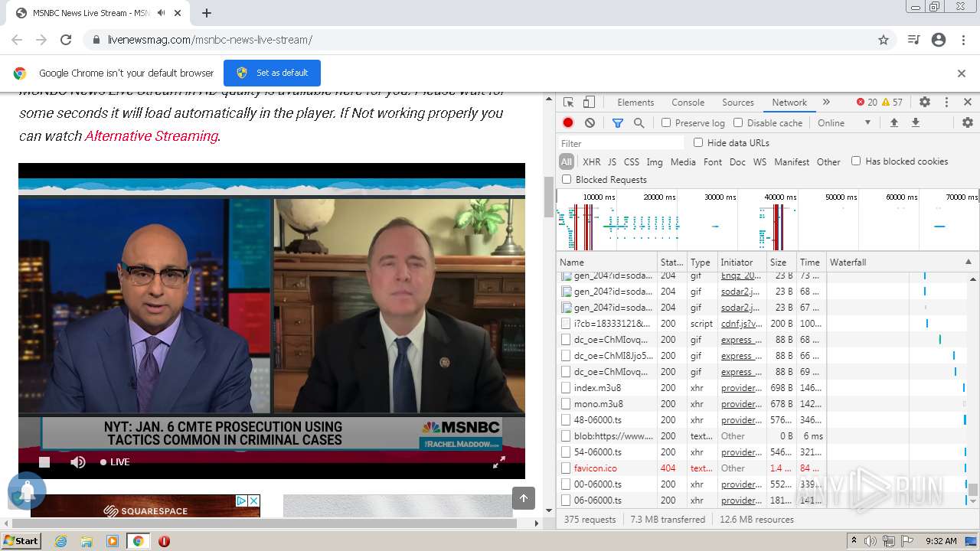
Task: Close the Squarespace ad
Action: click(254, 500)
